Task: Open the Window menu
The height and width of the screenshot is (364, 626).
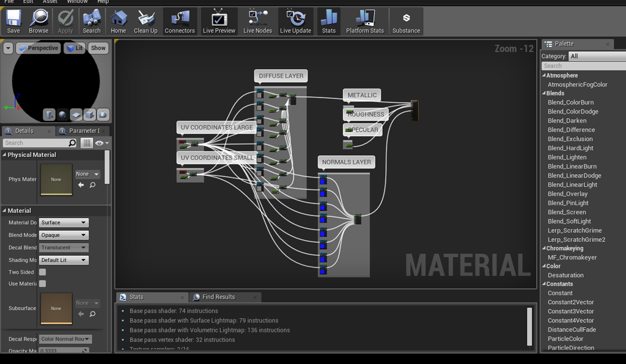Action: (x=77, y=2)
